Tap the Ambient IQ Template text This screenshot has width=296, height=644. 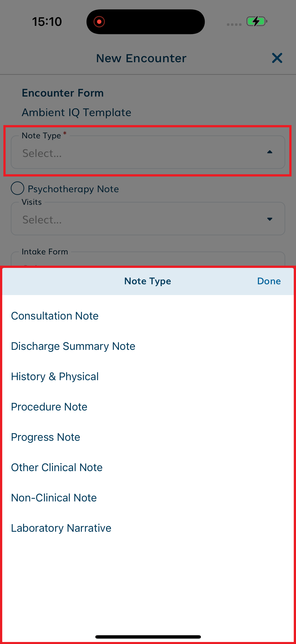(x=76, y=112)
